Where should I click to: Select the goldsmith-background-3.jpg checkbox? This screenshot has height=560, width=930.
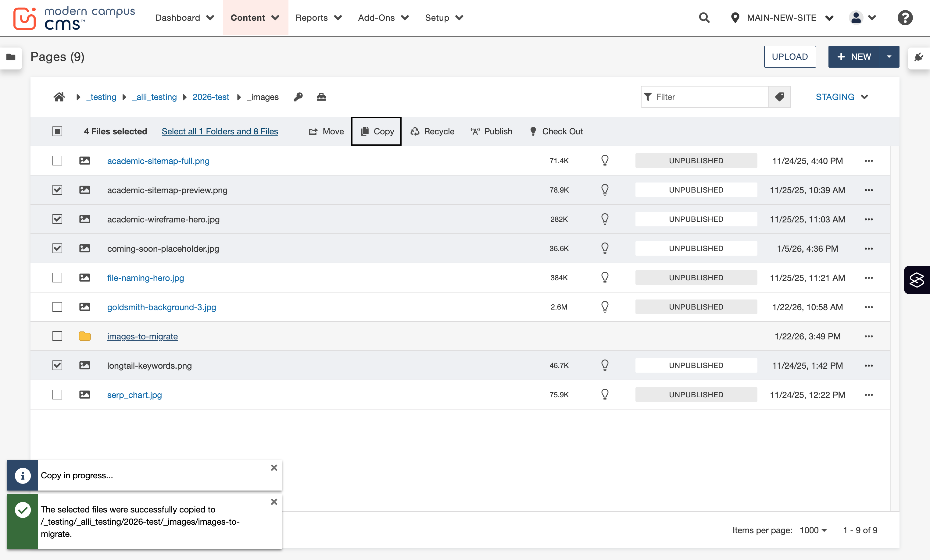[x=57, y=307]
